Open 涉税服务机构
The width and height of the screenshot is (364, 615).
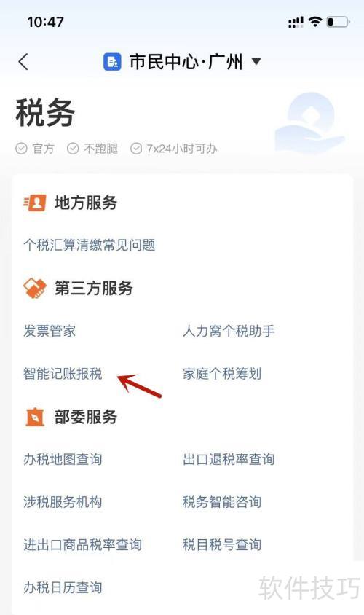[x=63, y=502]
